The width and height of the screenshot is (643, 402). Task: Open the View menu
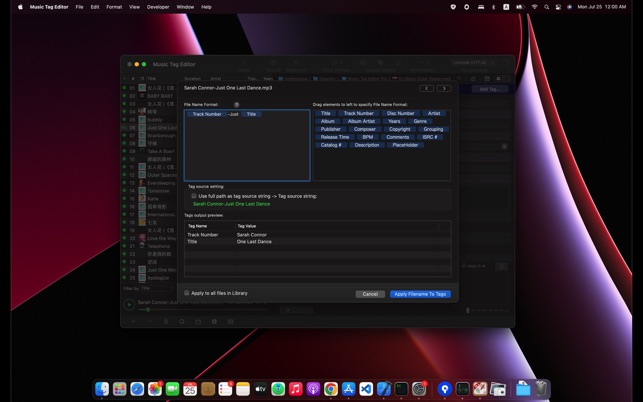click(x=134, y=7)
